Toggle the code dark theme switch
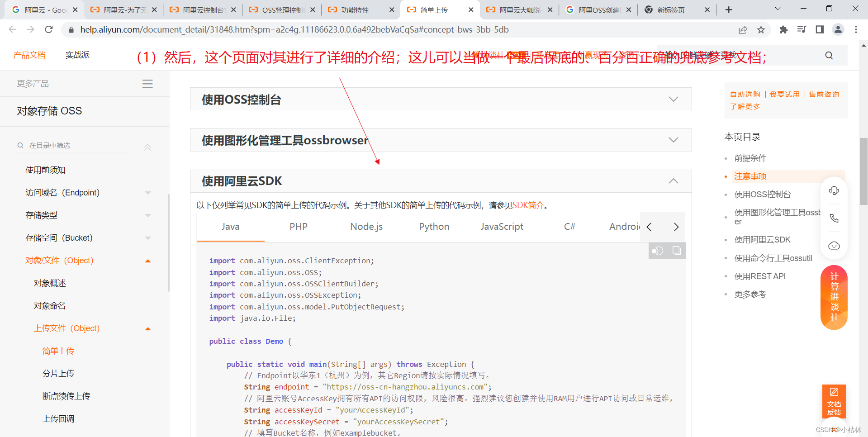 pyautogui.click(x=657, y=251)
